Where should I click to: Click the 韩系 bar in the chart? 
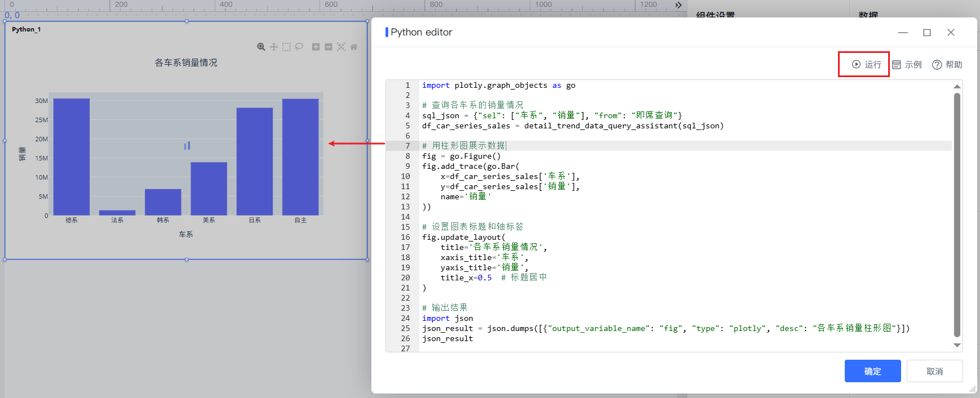pyautogui.click(x=163, y=202)
